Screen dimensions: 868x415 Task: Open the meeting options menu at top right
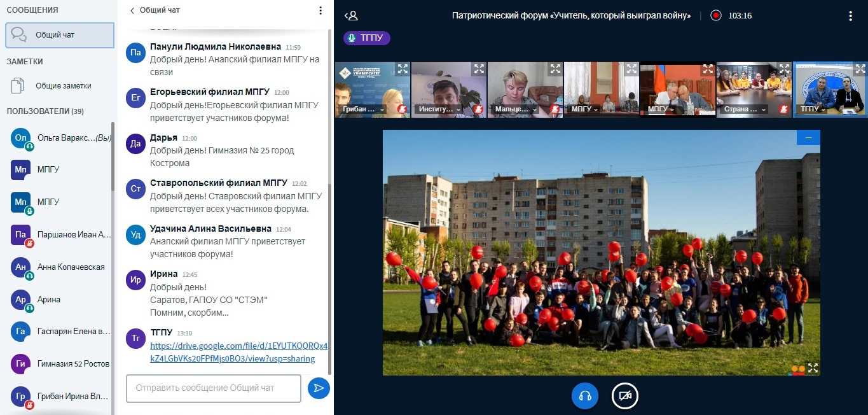click(x=851, y=16)
